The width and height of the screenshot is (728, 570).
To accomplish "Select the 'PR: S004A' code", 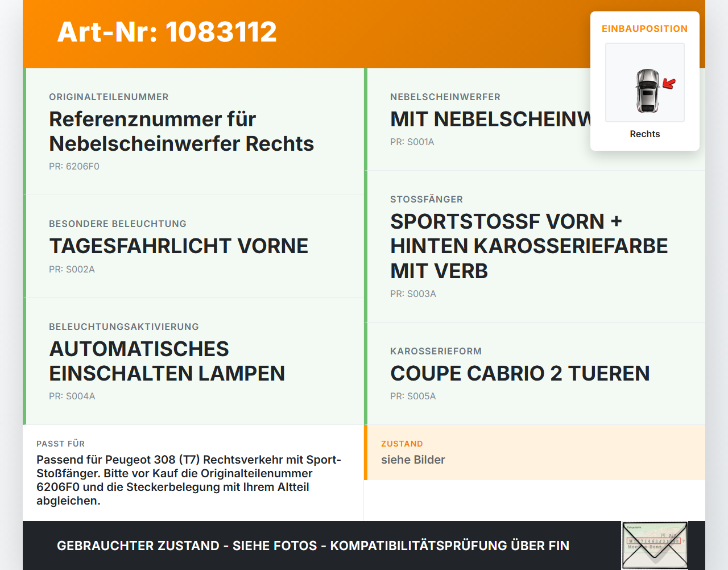I will (72, 396).
